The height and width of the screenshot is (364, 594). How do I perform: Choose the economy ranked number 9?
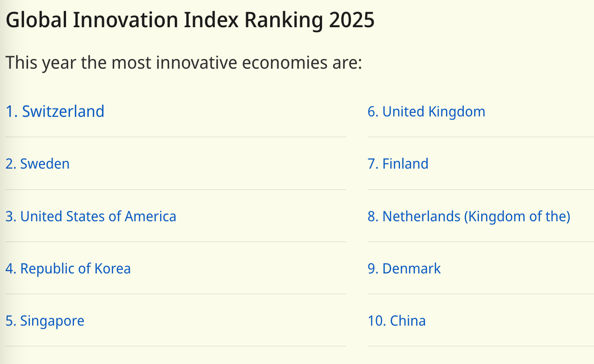[404, 269]
